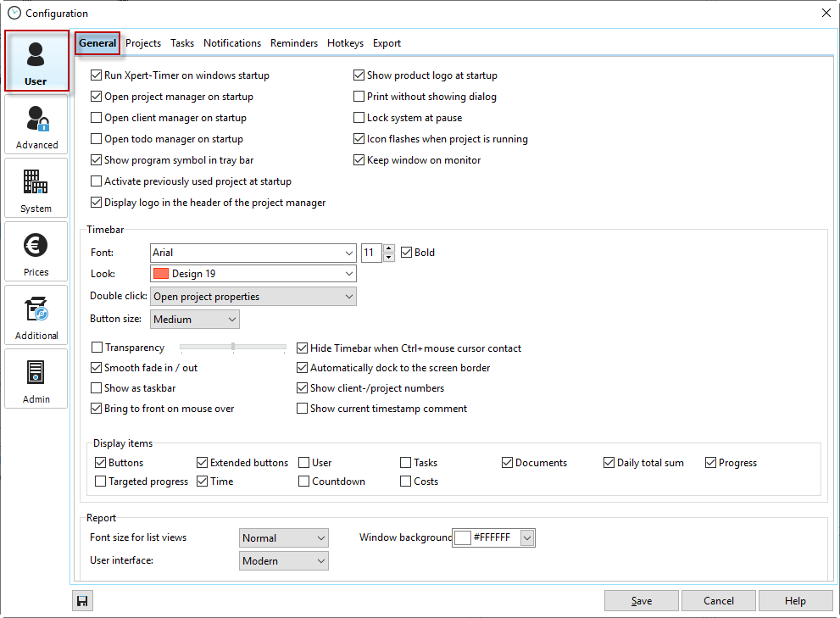Switch to the Projects tab
The image size is (840, 618).
click(x=143, y=43)
